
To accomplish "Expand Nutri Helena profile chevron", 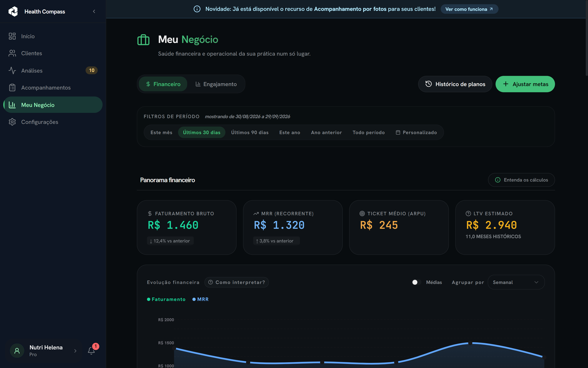I will pos(75,351).
